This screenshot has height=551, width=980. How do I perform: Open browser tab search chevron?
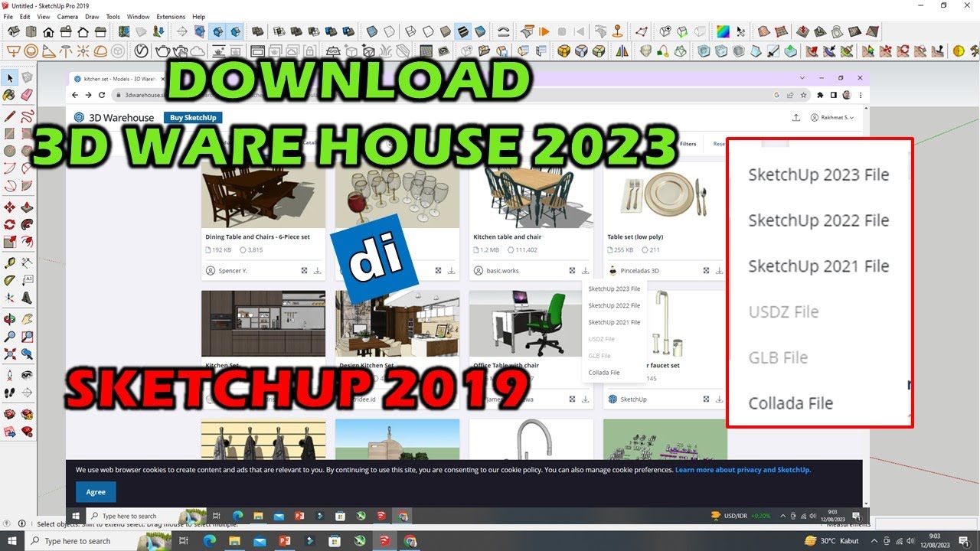[802, 78]
